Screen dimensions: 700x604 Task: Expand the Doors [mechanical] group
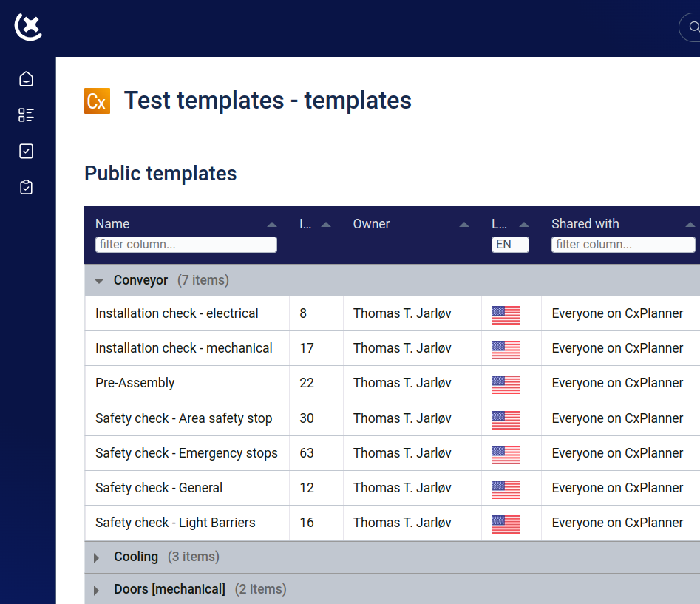pos(95,589)
